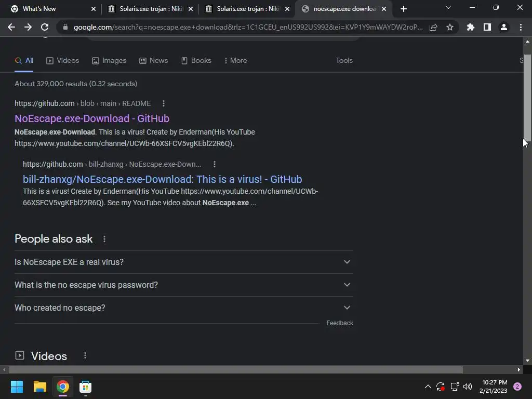532x399 pixels.
Task: Click the Videos section play icon
Action: [20, 355]
